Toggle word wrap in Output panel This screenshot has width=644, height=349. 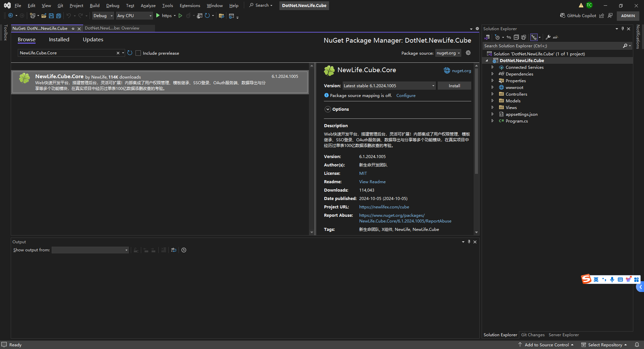click(x=174, y=250)
